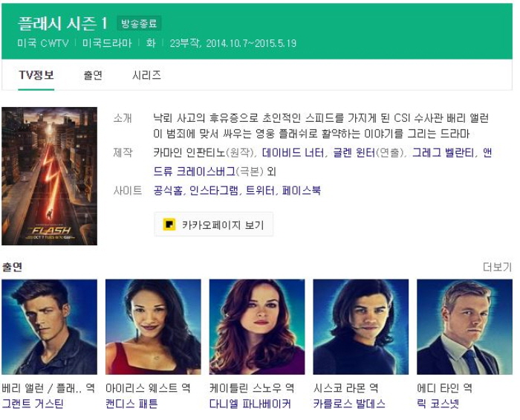Open 다니엘 파나베이커 name link
The height and width of the screenshot is (420, 520).
click(250, 404)
